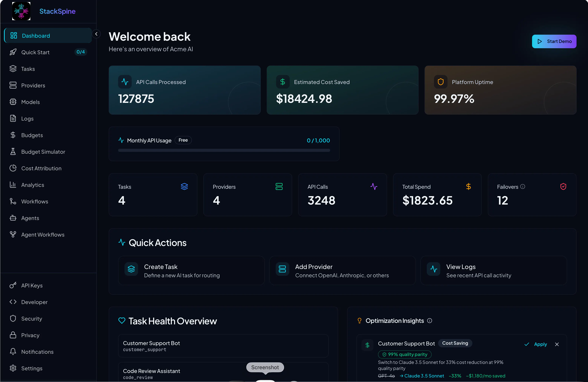Screen dimensions: 588x382
Task: Click the Failovers info icon
Action: [x=522, y=186]
